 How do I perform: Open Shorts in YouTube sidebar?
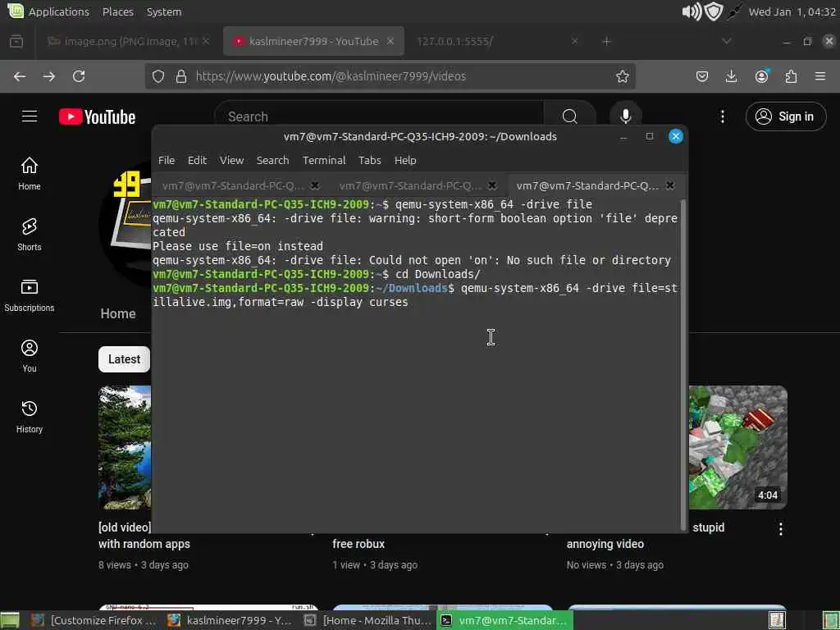click(30, 235)
